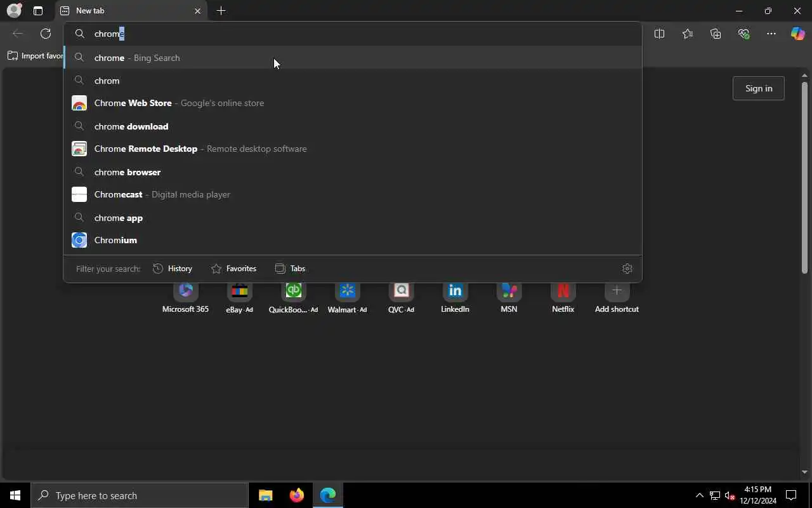The height and width of the screenshot is (508, 812).
Task: Expand hidden system tray icons
Action: [699, 495]
